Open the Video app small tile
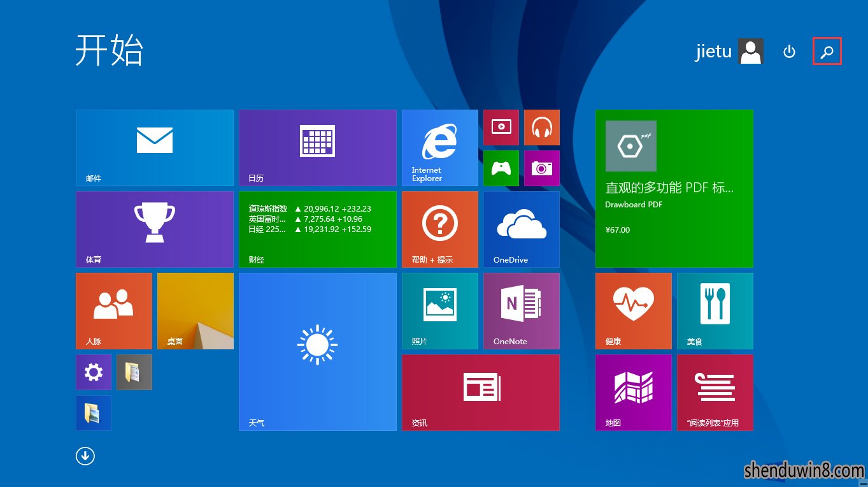 pyautogui.click(x=501, y=127)
